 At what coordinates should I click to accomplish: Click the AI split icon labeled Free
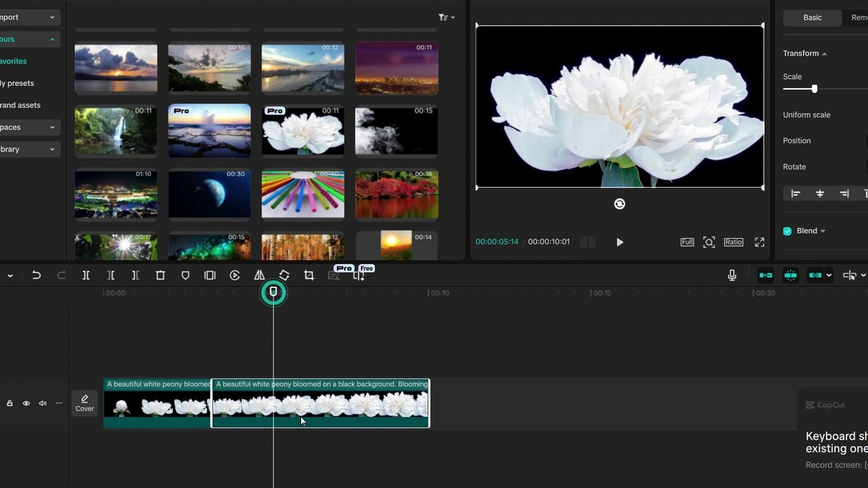pos(359,275)
